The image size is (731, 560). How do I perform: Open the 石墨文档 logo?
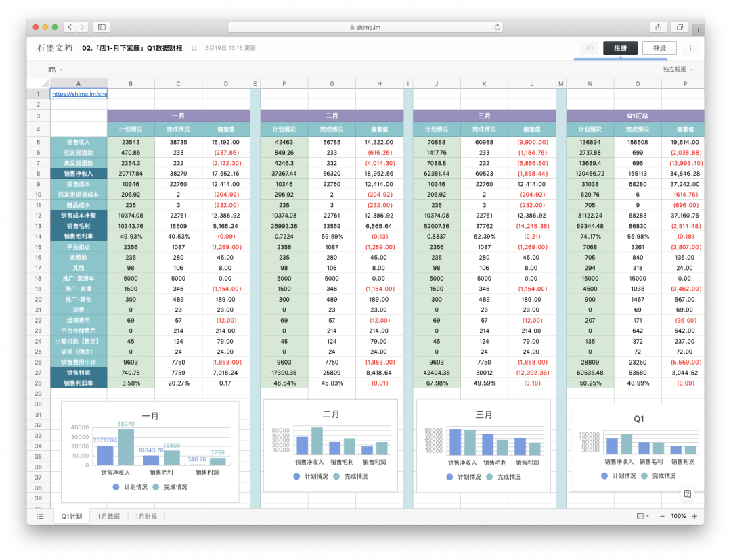click(55, 48)
